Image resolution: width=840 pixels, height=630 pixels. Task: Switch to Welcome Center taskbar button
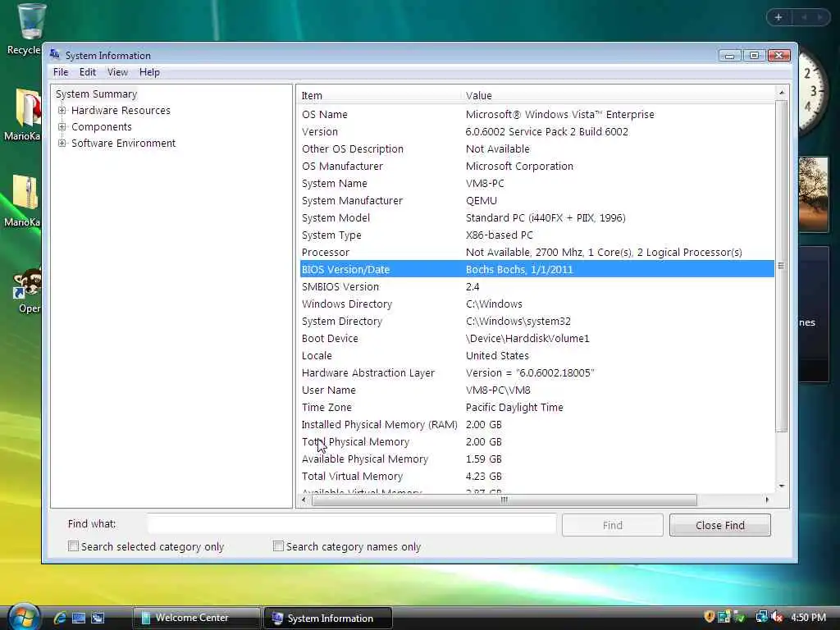196,618
